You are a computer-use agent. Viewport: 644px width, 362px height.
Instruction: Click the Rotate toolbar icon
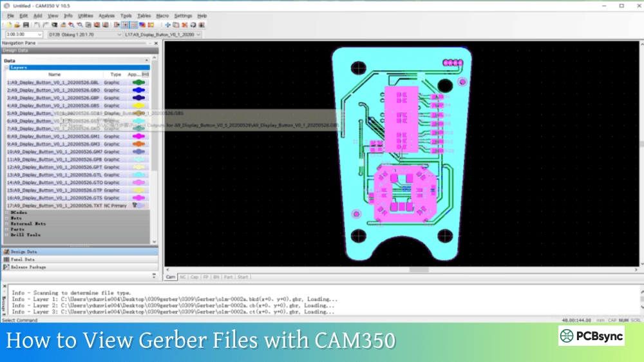(193, 24)
